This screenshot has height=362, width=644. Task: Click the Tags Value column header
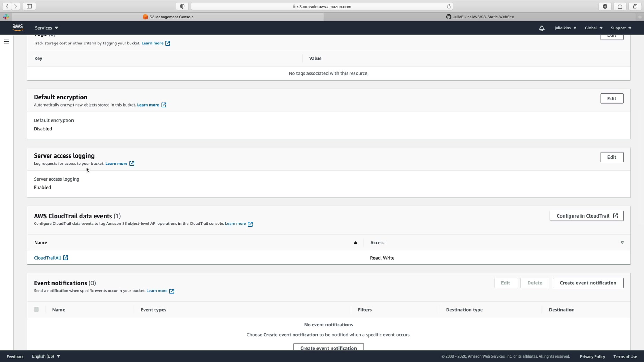[x=315, y=58]
